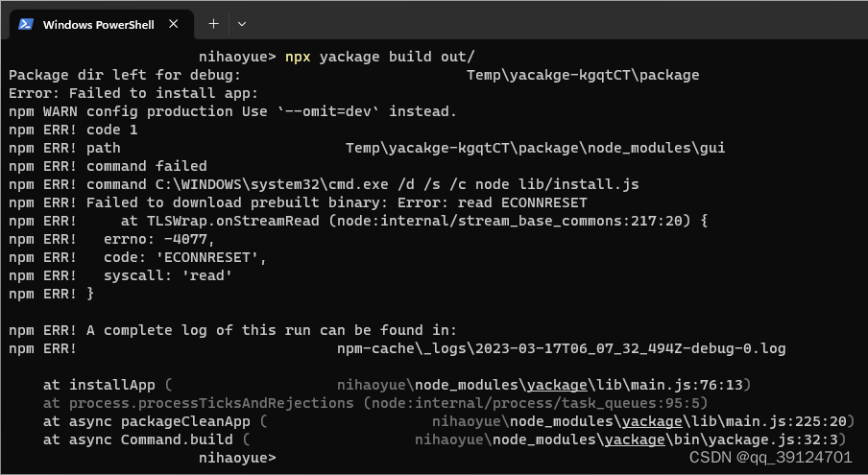Click the final "nihaoyue>" prompt line

click(237, 458)
